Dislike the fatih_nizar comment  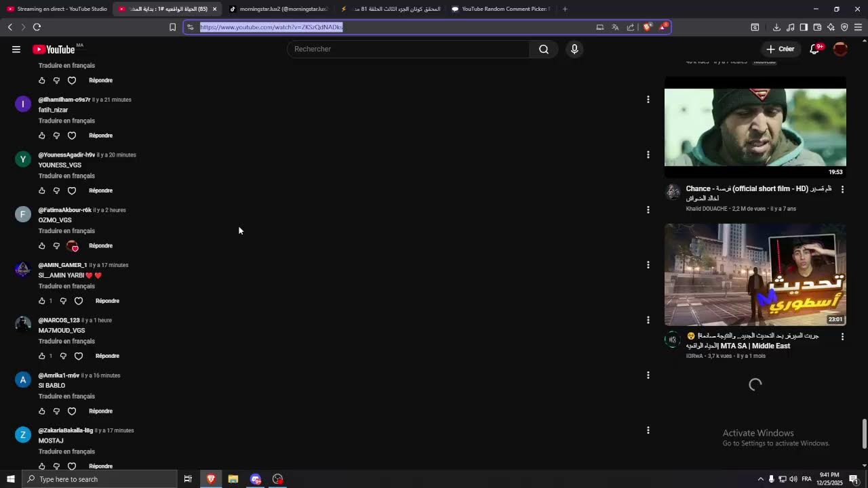(56, 136)
